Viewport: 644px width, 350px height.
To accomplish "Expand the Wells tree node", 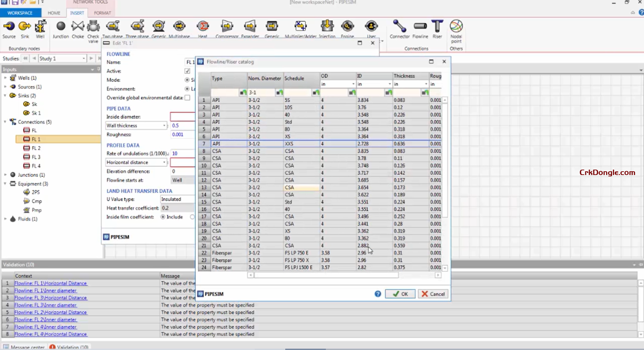I will click(x=5, y=78).
